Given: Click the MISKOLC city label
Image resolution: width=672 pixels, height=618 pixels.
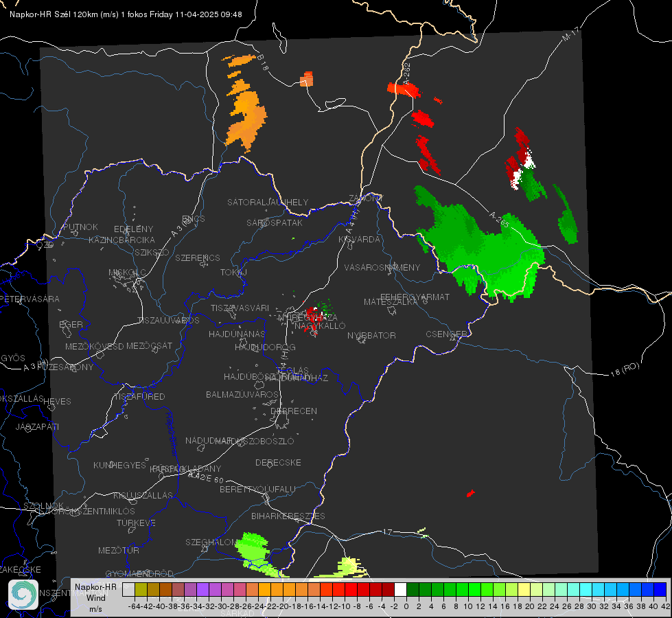Looking at the screenshot, I should tap(127, 273).
